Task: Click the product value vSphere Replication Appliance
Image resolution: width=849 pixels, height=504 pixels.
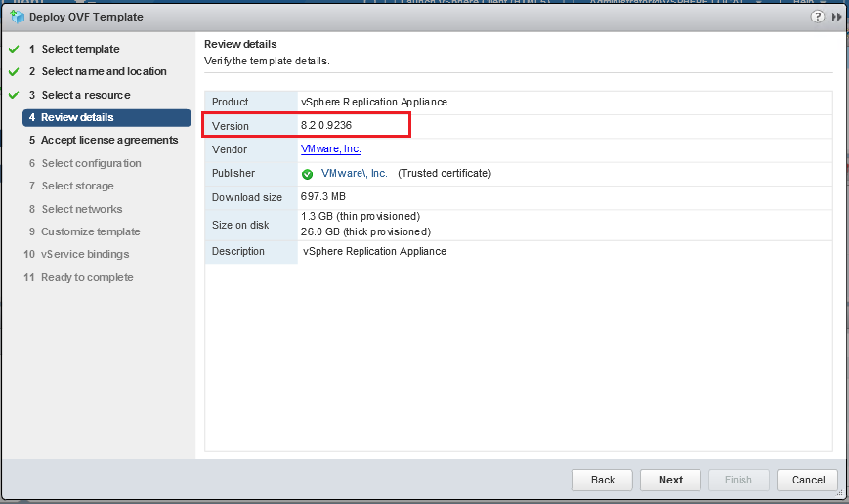Action: coord(374,102)
